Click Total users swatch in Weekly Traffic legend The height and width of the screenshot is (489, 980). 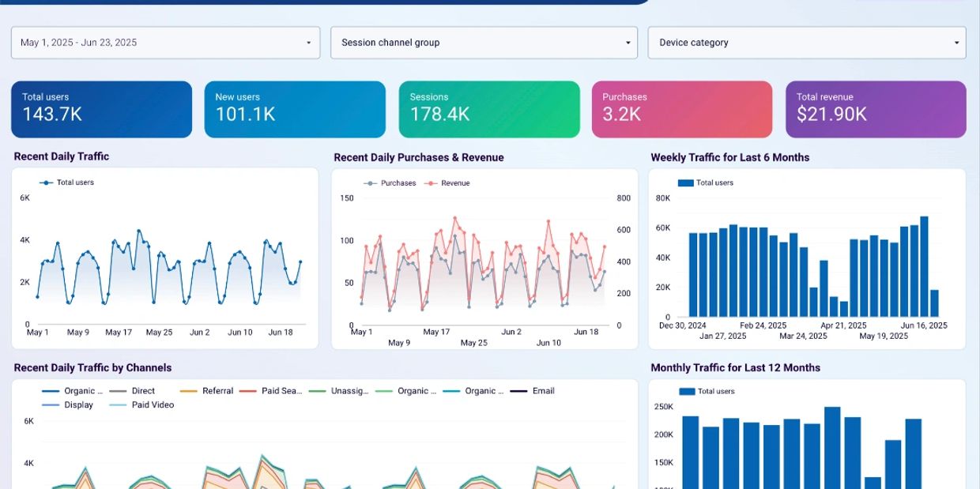tap(685, 183)
